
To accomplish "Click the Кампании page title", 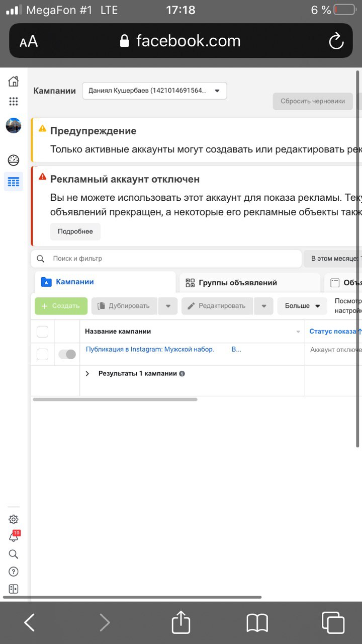I will 55,91.
